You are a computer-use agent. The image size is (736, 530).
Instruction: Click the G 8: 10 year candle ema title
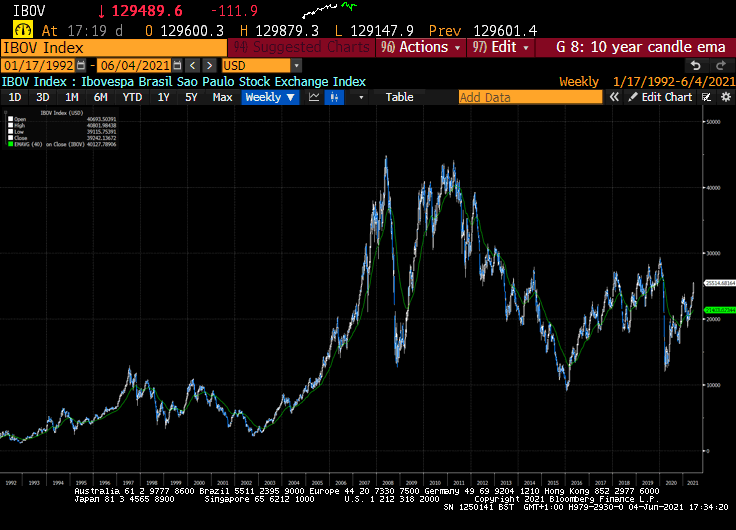(x=640, y=47)
